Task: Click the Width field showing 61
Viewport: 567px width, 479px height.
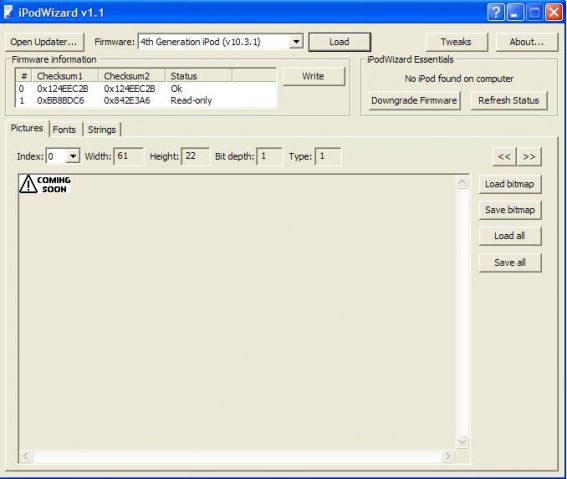Action: (x=128, y=156)
